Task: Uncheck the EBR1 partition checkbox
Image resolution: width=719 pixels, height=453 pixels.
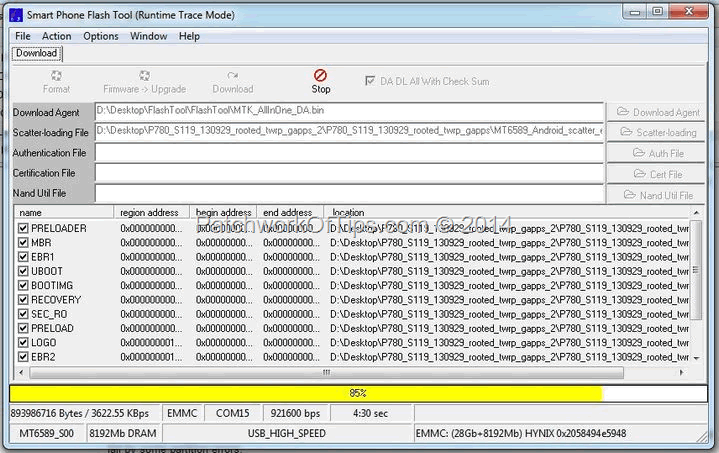Action: pos(23,257)
